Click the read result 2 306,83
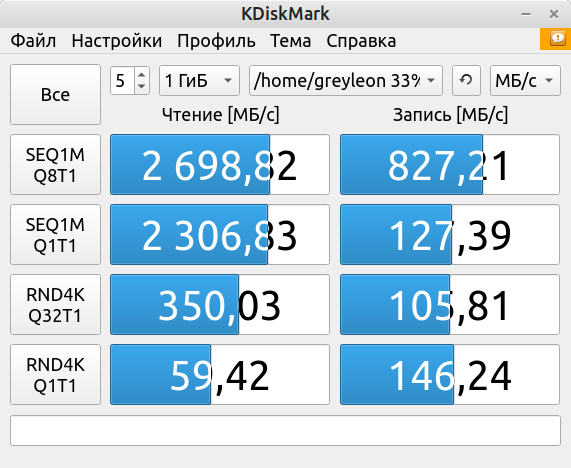This screenshot has height=468, width=571. 220,235
